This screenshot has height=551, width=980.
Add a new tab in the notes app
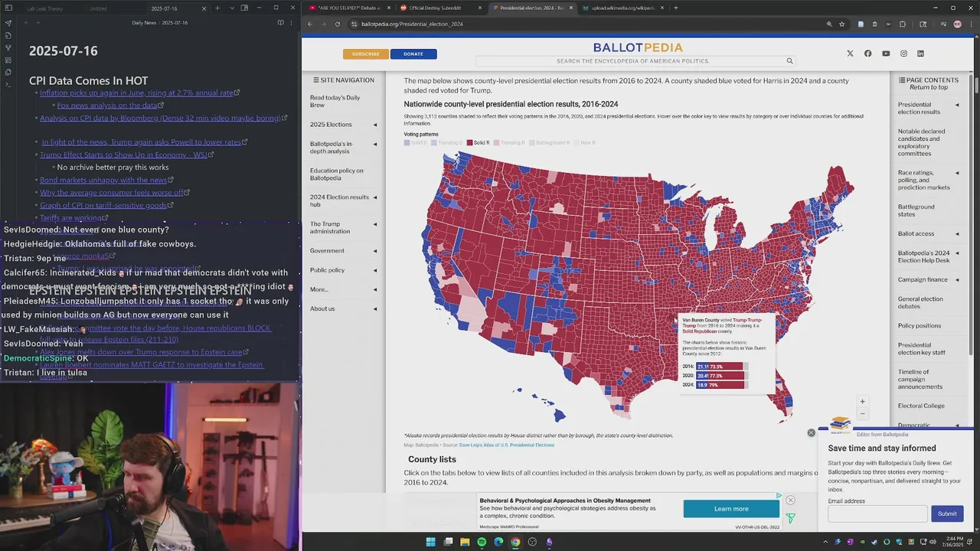tap(217, 8)
